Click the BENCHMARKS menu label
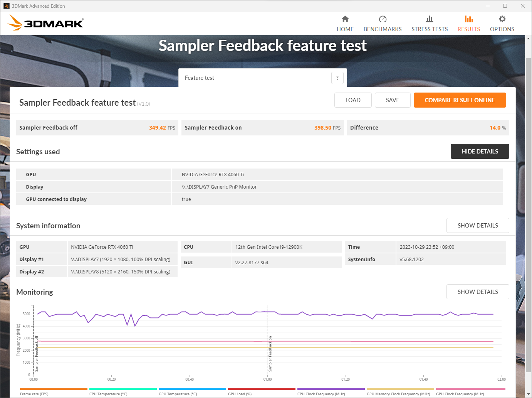Viewport: 532px width, 398px height. [x=383, y=29]
